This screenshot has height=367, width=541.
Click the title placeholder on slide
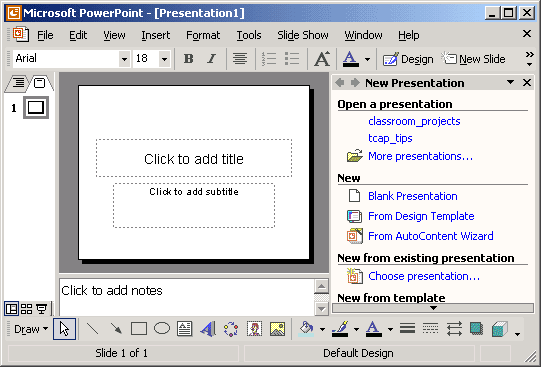(194, 158)
